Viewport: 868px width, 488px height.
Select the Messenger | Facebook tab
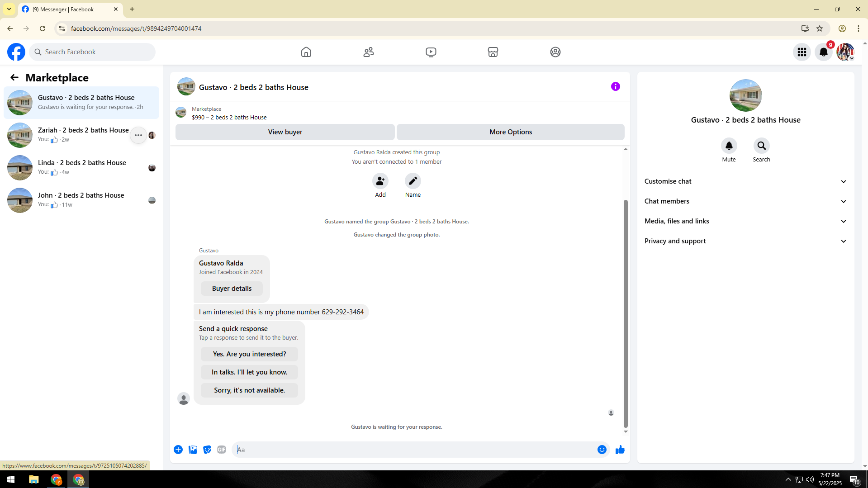coord(71,9)
